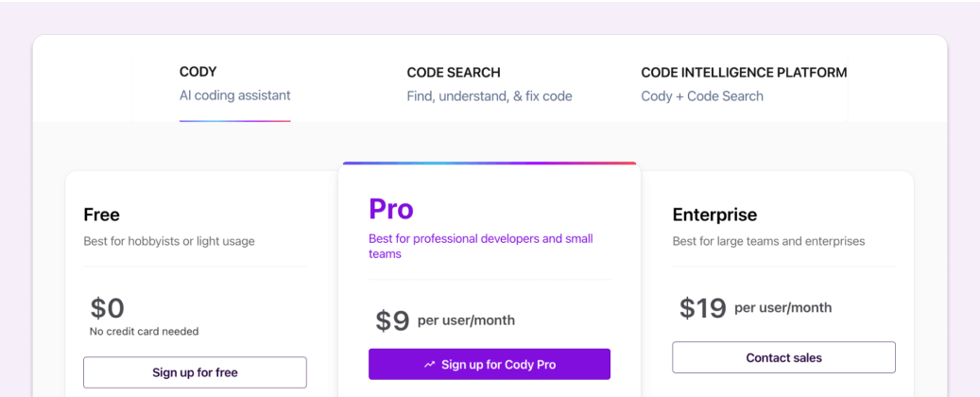Click the $19 per user/month price
The height and width of the screenshot is (397, 980).
click(x=755, y=308)
